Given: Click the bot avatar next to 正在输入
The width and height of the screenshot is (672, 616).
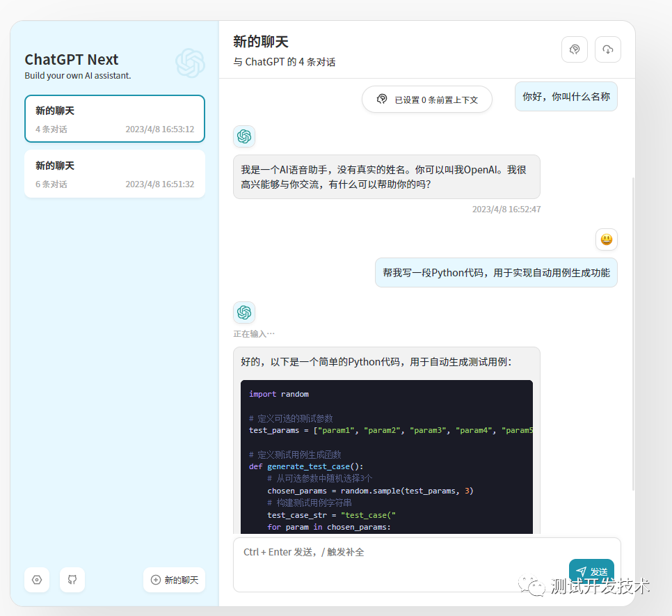Looking at the screenshot, I should point(244,313).
